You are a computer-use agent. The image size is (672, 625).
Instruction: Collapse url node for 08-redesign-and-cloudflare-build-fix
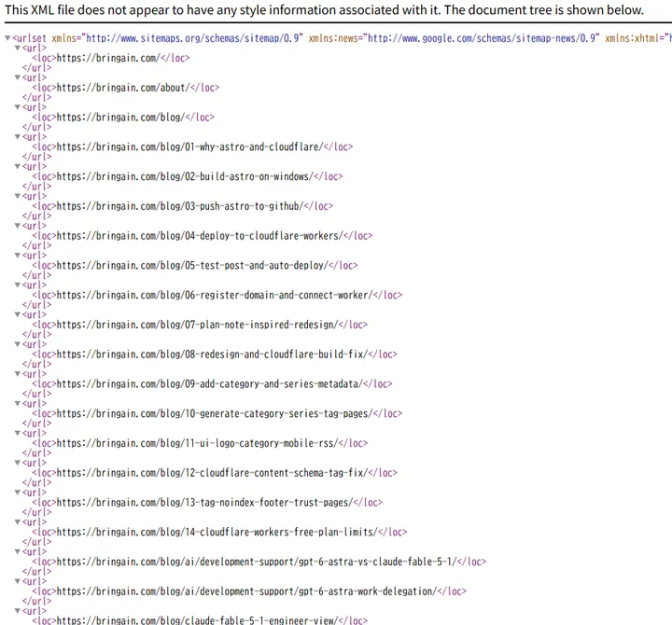18,344
